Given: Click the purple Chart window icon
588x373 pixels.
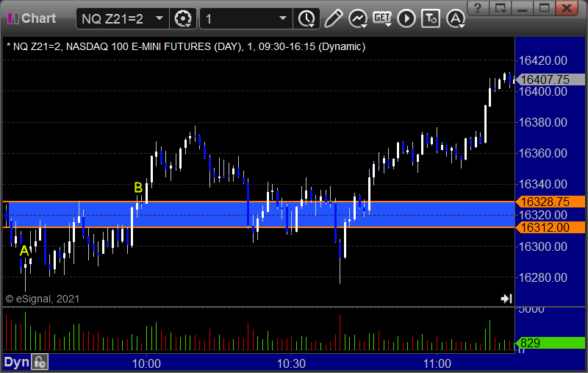Looking at the screenshot, I should pos(13,18).
